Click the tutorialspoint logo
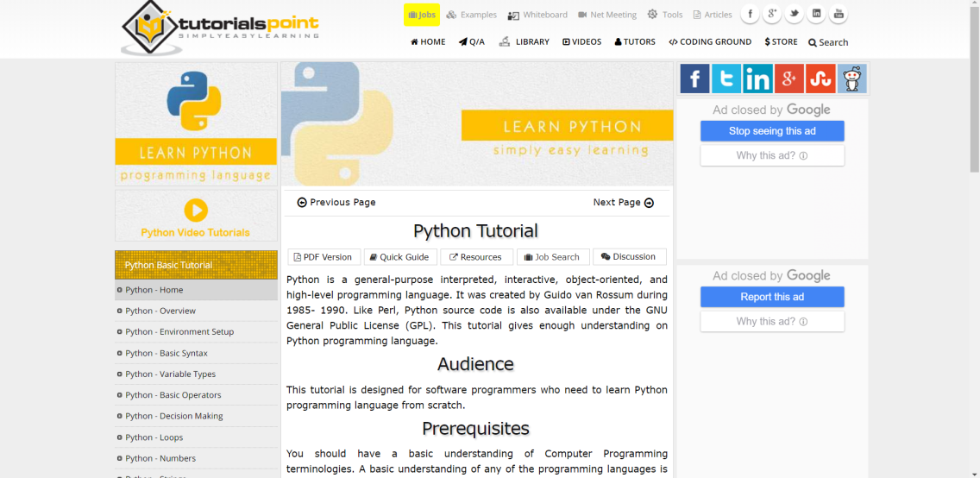The image size is (980, 478). pyautogui.click(x=220, y=28)
